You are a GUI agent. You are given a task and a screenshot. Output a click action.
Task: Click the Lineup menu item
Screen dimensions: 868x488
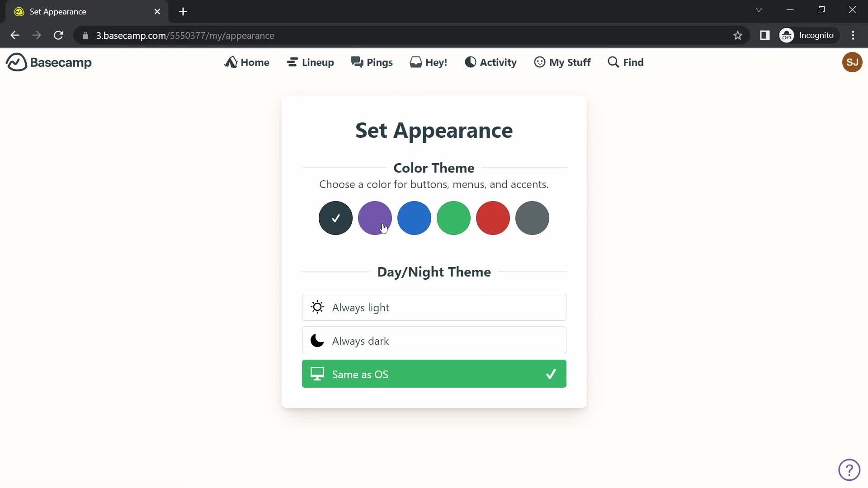pos(311,62)
